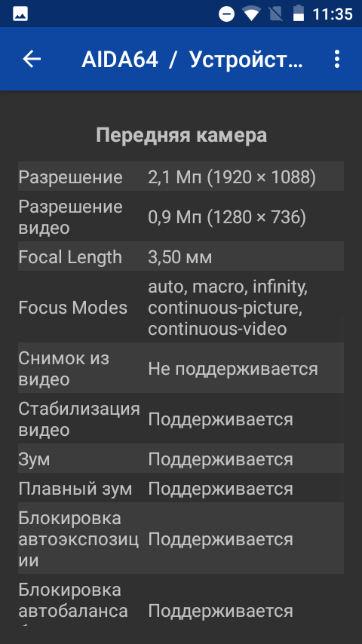Select the Focus Modes row
The height and width of the screenshot is (644, 362).
181,307
